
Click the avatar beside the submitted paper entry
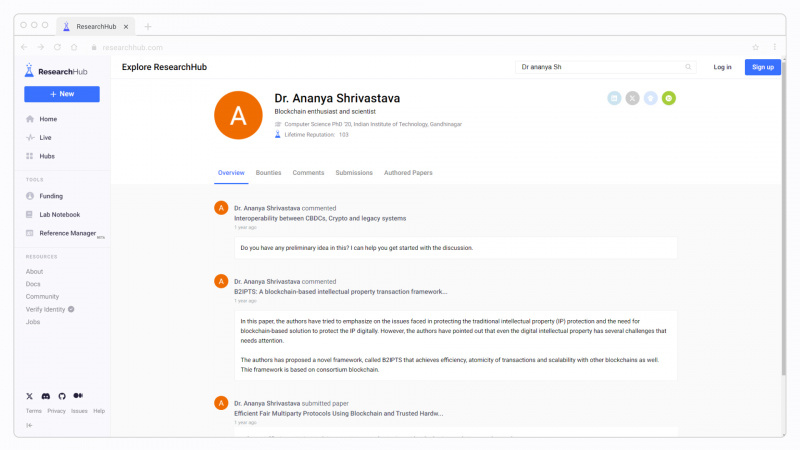pyautogui.click(x=221, y=403)
